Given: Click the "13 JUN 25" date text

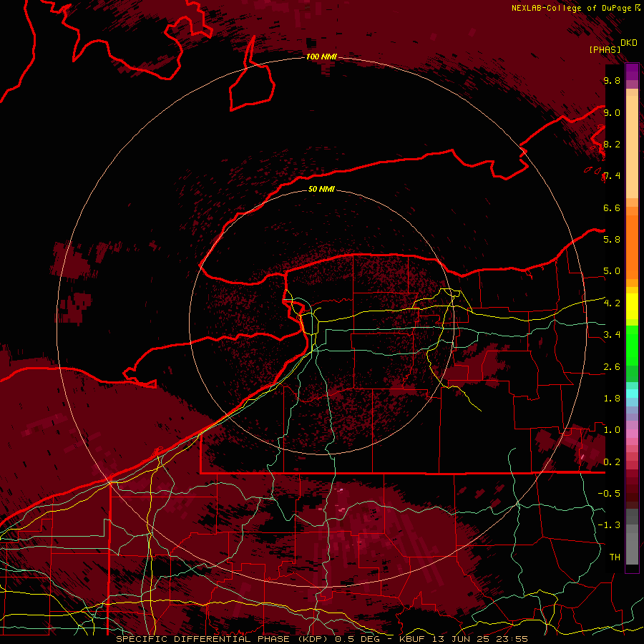Looking at the screenshot, I should pos(462,639).
